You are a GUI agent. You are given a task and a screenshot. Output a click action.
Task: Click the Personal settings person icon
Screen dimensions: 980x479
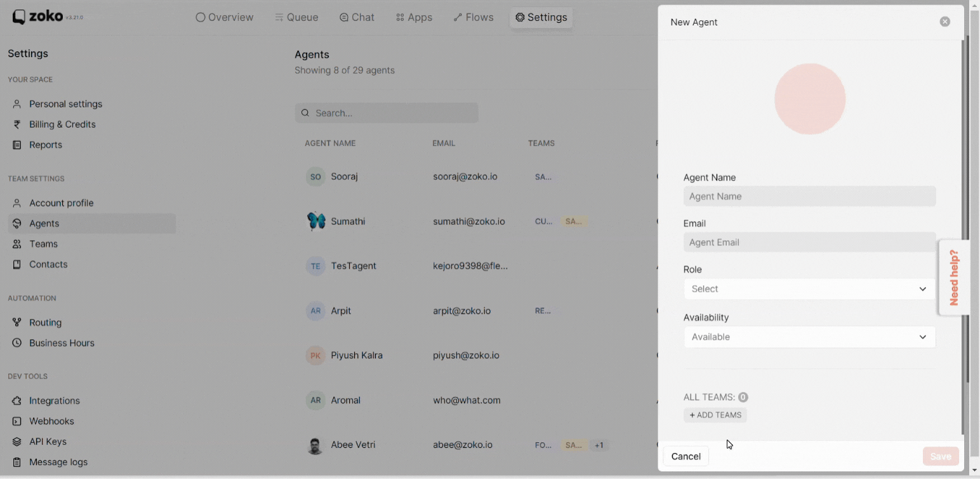click(x=17, y=104)
